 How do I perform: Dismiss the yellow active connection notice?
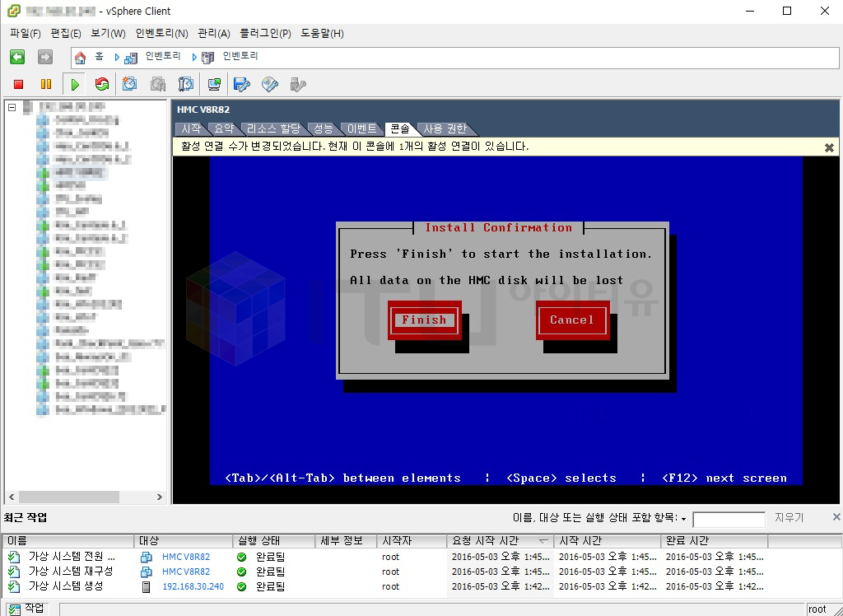click(x=829, y=147)
